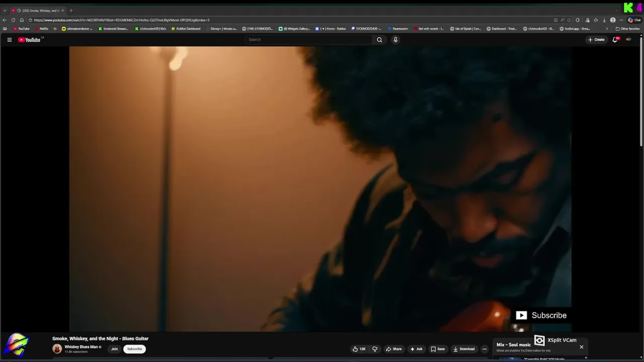Add this page to favorites star
This screenshot has width=644, height=362.
(x=569, y=20)
